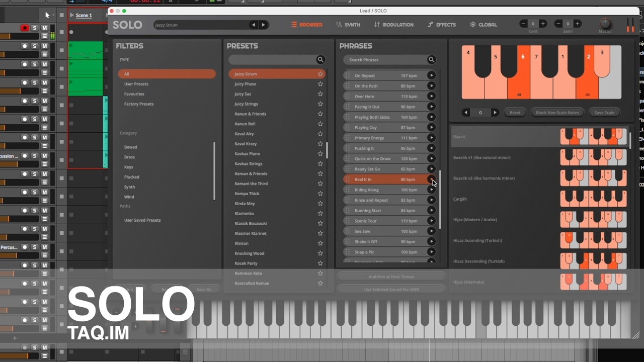Mute the Percus... track in DAW
Screen dimensions: 644x362
tap(44, 247)
